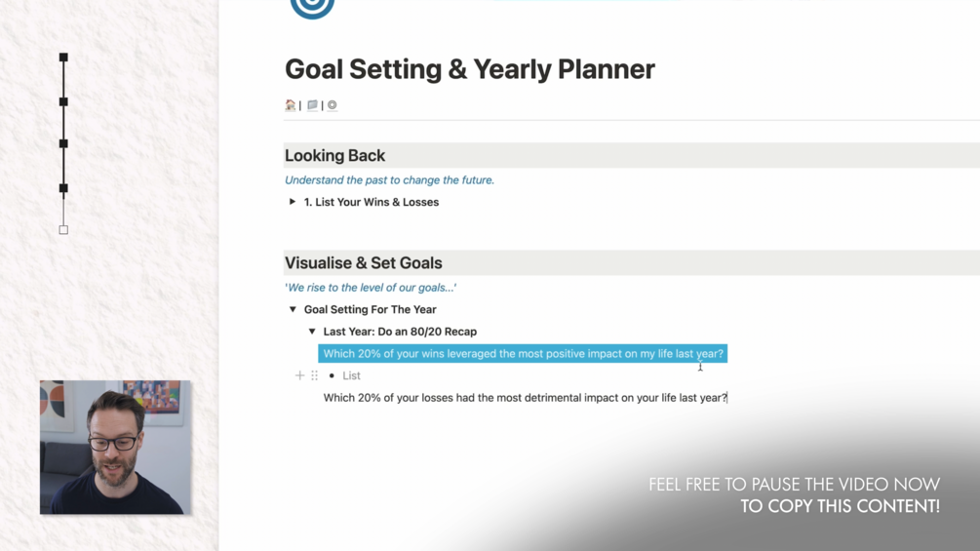Image resolution: width=980 pixels, height=551 pixels.
Task: Click the '20% of your losses' question line
Action: tap(525, 398)
